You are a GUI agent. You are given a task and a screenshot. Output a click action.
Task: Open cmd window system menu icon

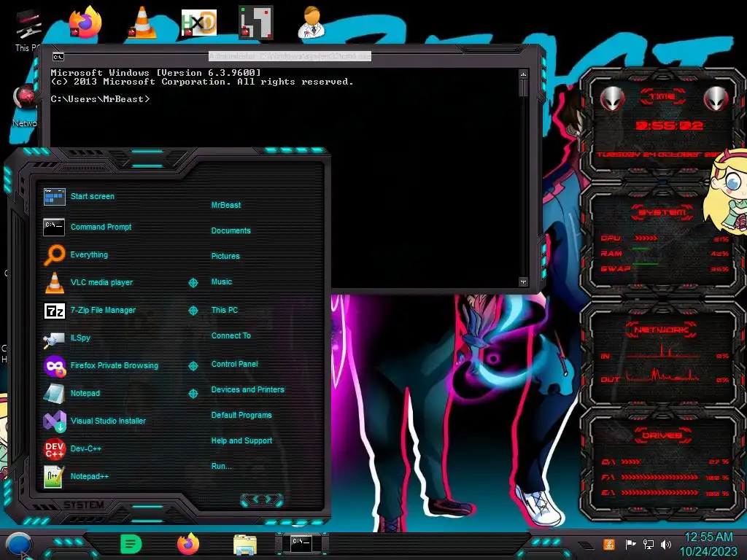click(x=58, y=57)
